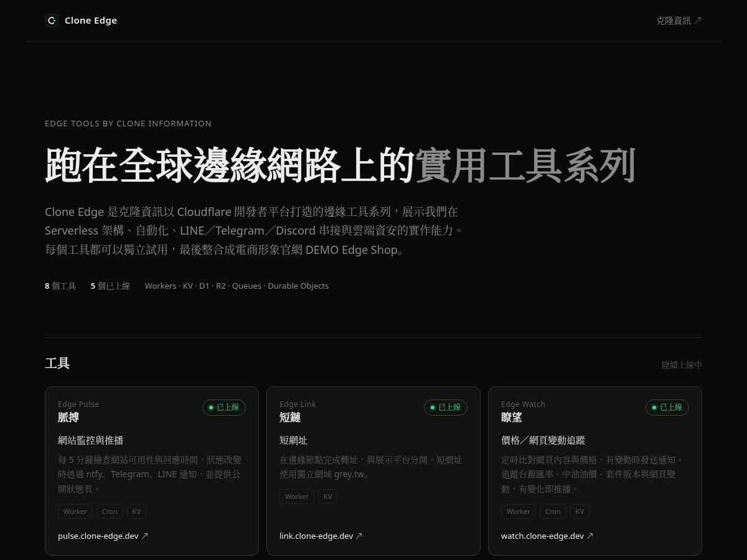Click the Worker tag on Edge Link card
Image resolution: width=747 pixels, height=560 pixels.
coord(297,497)
